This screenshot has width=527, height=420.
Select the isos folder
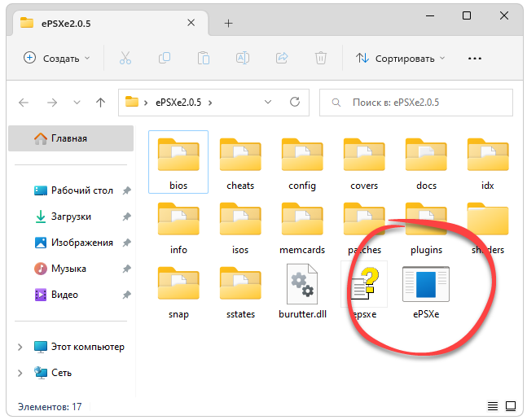point(240,227)
